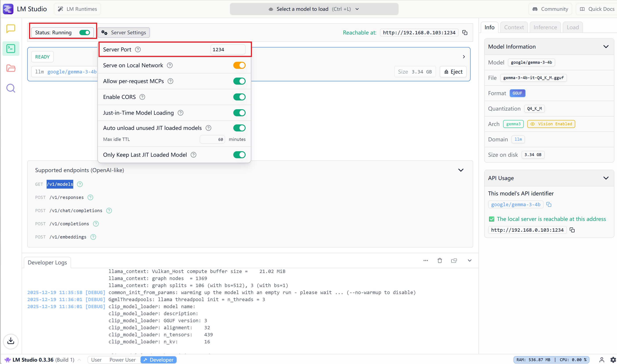The image size is (617, 364).
Task: Open app settings gear in status bar
Action: click(x=613, y=360)
